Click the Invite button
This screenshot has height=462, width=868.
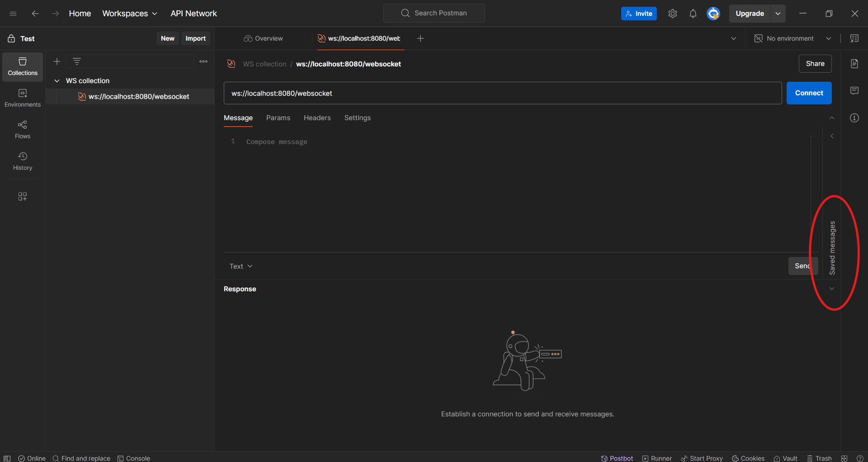639,14
